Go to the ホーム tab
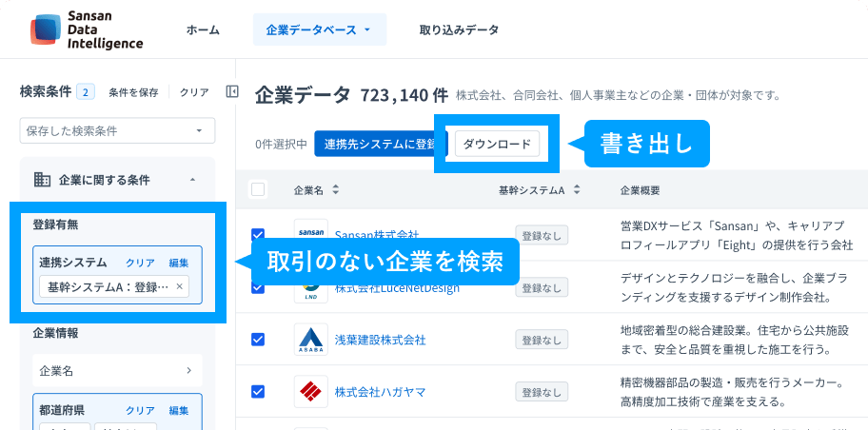This screenshot has width=868, height=430. (x=203, y=29)
